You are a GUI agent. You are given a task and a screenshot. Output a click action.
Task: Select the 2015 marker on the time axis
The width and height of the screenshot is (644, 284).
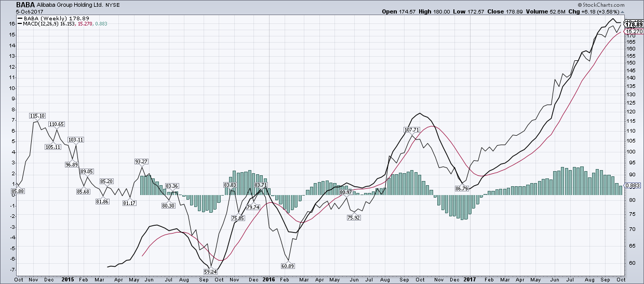click(68, 279)
